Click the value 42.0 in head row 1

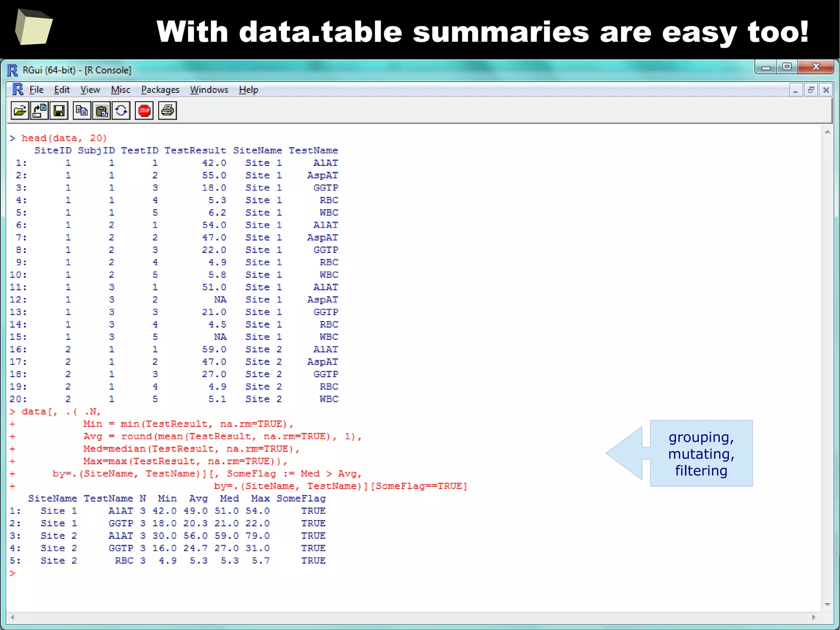214,163
